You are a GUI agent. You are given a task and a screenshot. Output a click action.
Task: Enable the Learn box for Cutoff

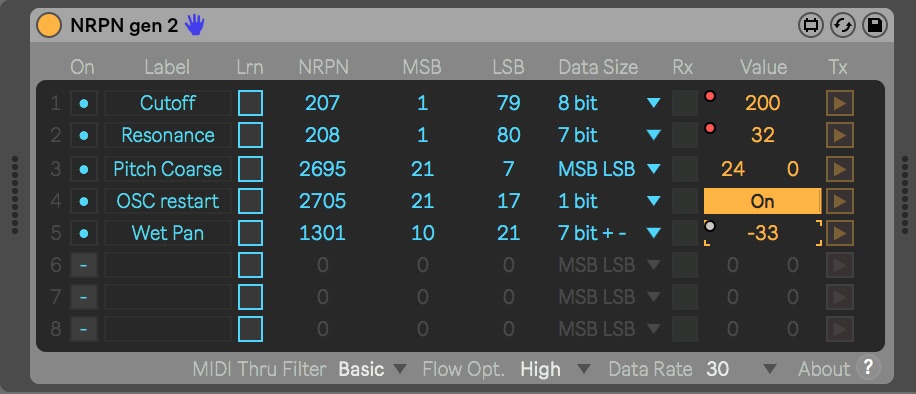[251, 103]
